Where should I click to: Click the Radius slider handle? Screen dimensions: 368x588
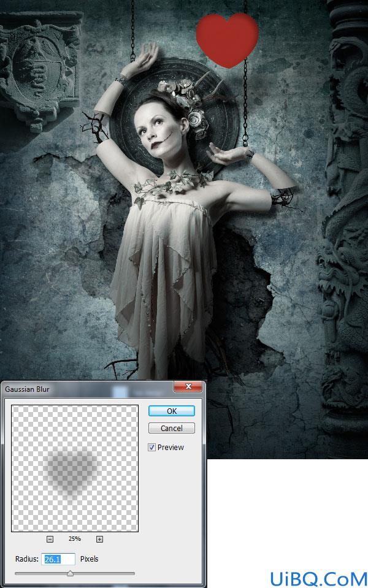(x=70, y=573)
